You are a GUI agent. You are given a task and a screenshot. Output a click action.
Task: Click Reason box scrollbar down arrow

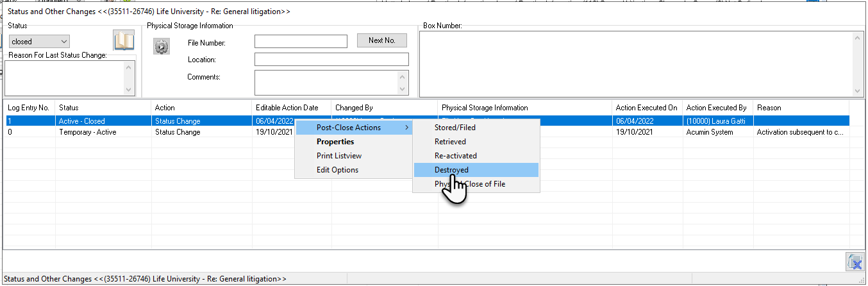[129, 90]
